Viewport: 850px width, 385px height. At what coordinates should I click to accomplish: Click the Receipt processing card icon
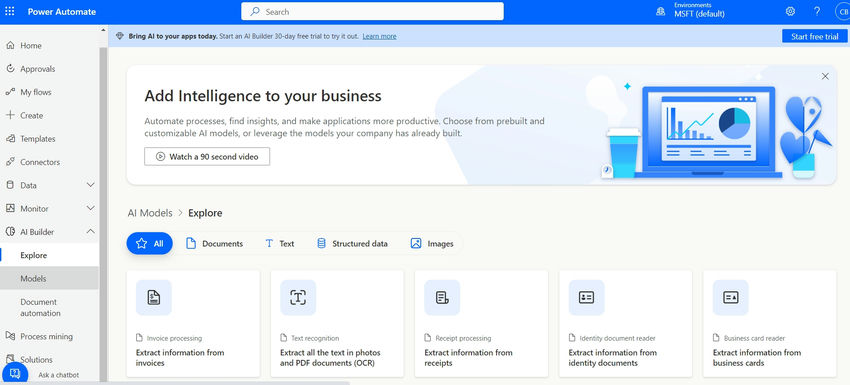pyautogui.click(x=442, y=297)
